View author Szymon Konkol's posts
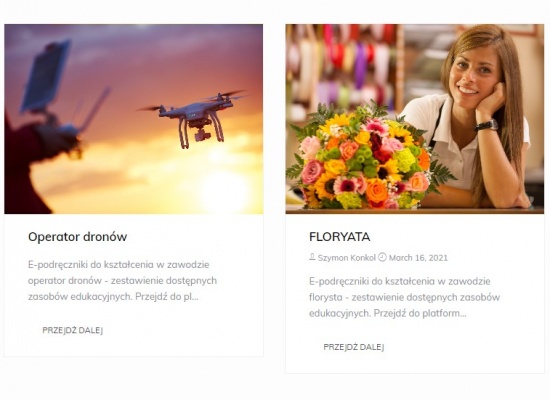The height and width of the screenshot is (400, 550). tap(347, 258)
